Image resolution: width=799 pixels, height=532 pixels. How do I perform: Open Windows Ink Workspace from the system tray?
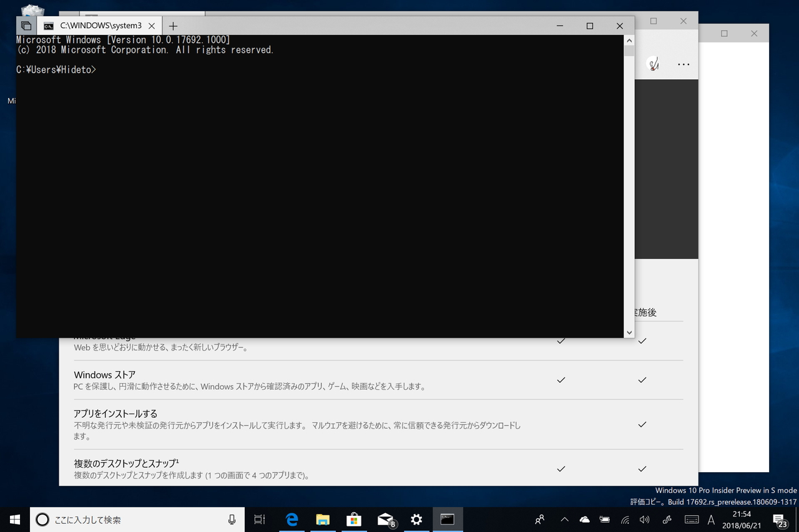coord(666,520)
